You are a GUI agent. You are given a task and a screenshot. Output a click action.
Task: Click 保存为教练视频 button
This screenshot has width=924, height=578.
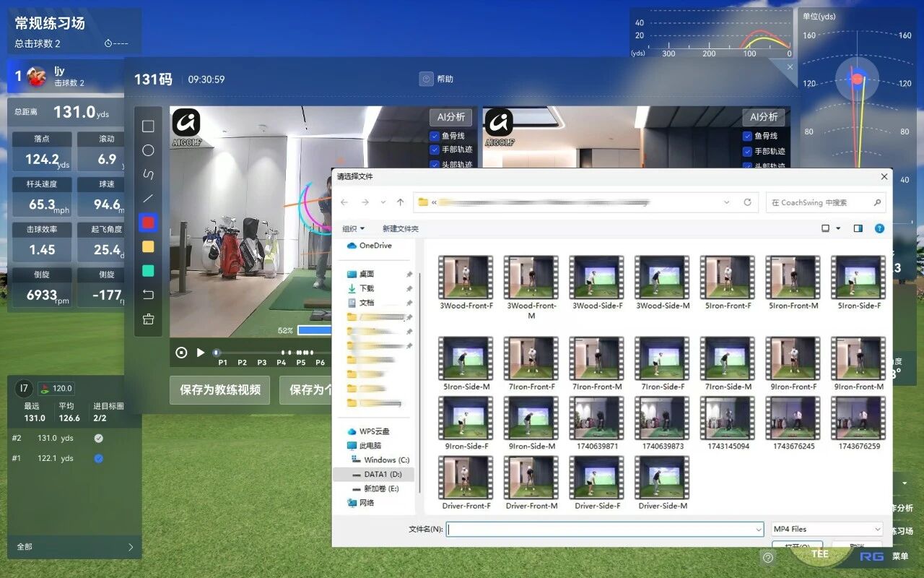(x=219, y=389)
